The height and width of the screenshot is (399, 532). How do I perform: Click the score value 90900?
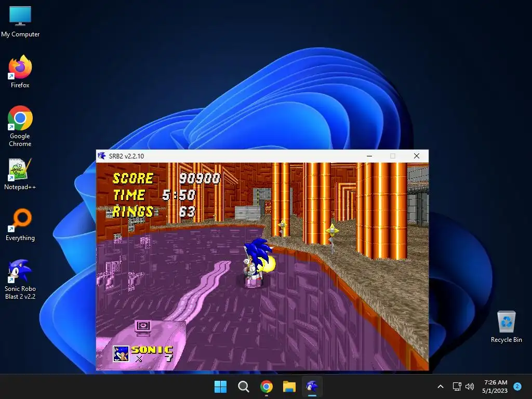click(199, 179)
